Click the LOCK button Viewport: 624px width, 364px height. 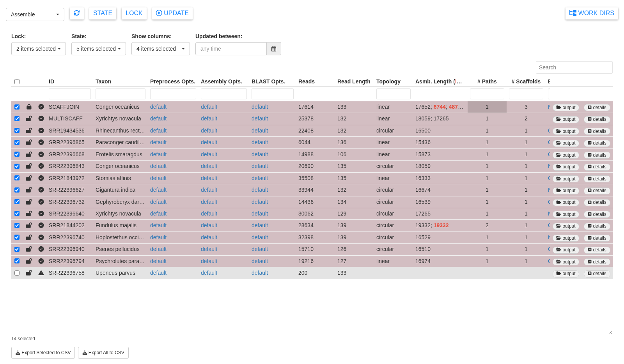click(134, 13)
